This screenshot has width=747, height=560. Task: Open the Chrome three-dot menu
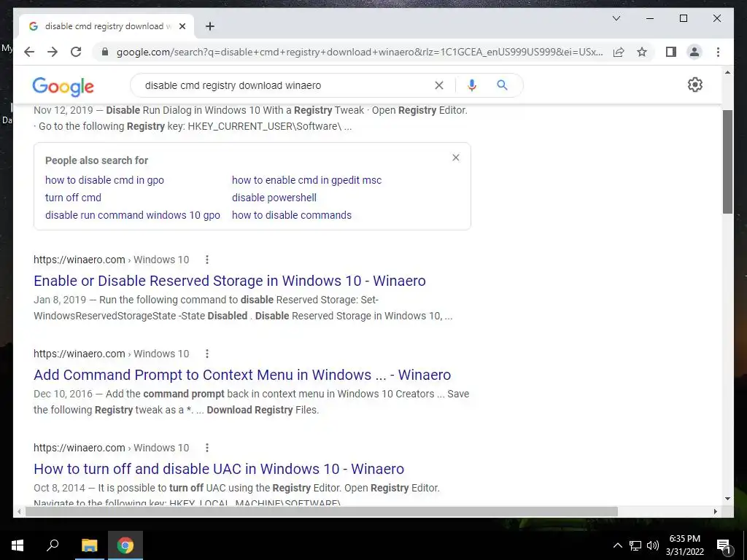point(718,52)
